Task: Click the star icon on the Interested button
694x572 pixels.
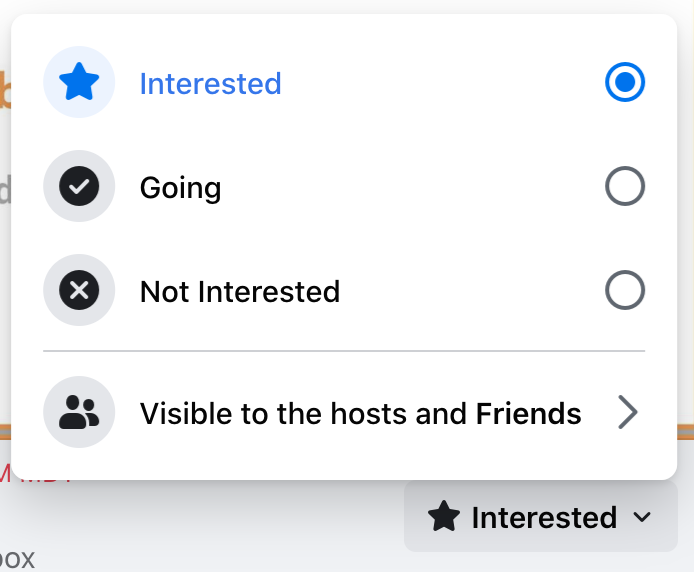Action: click(444, 517)
